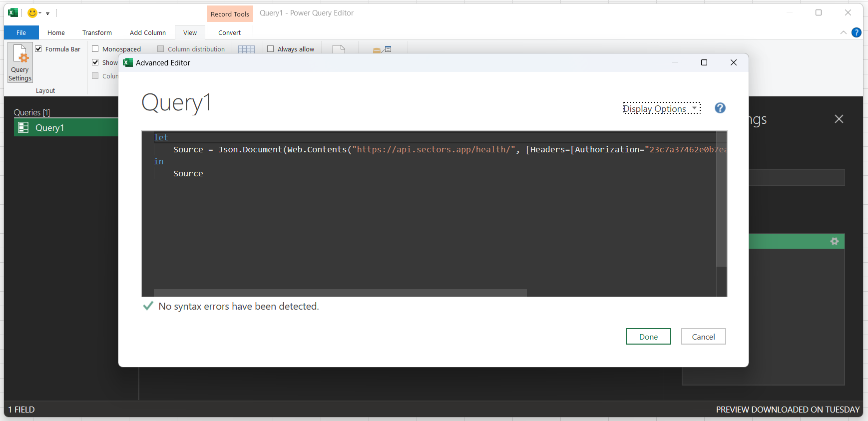Switch to the Home ribbon tab
This screenshot has height=421, width=868.
tap(56, 32)
